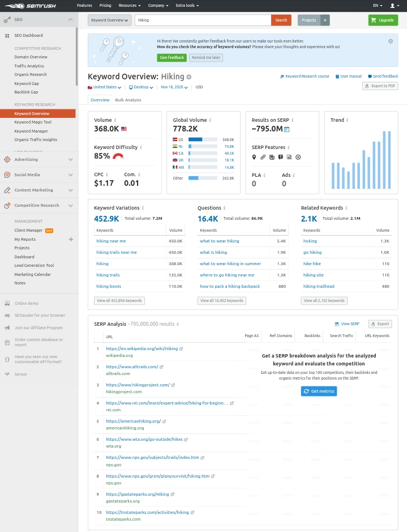The width and height of the screenshot is (407, 532).
Task: Open the Pricing menu item
Action: pyautogui.click(x=105, y=6)
